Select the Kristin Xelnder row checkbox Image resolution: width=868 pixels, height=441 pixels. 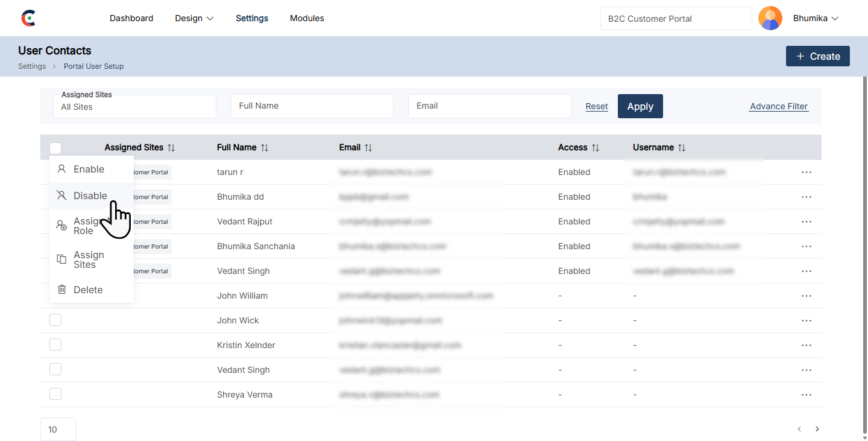tap(55, 345)
